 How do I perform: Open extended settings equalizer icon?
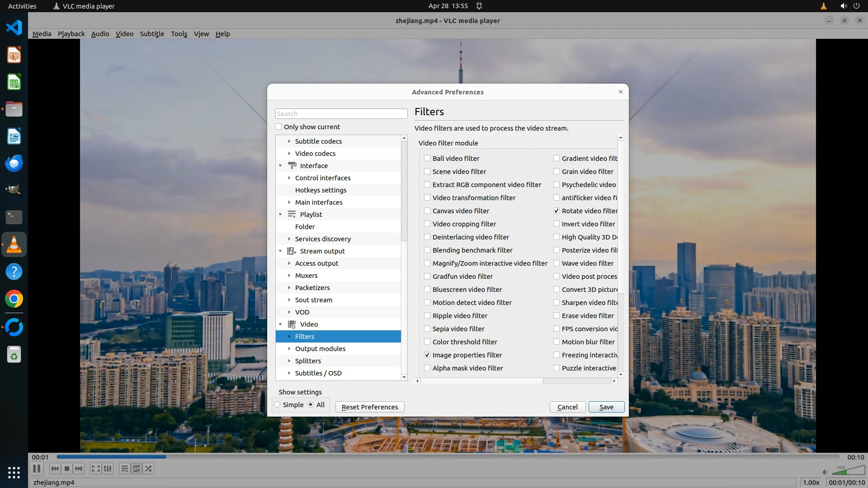tap(108, 469)
